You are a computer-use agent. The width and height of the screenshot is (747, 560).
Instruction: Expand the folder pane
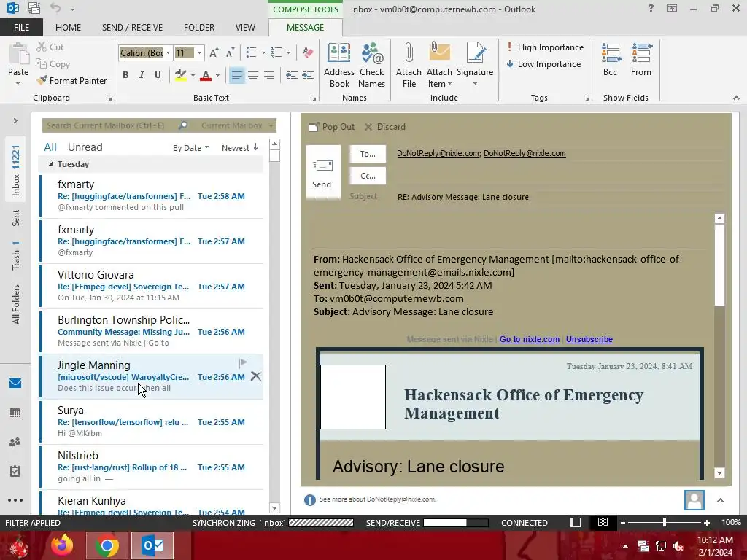(x=15, y=120)
